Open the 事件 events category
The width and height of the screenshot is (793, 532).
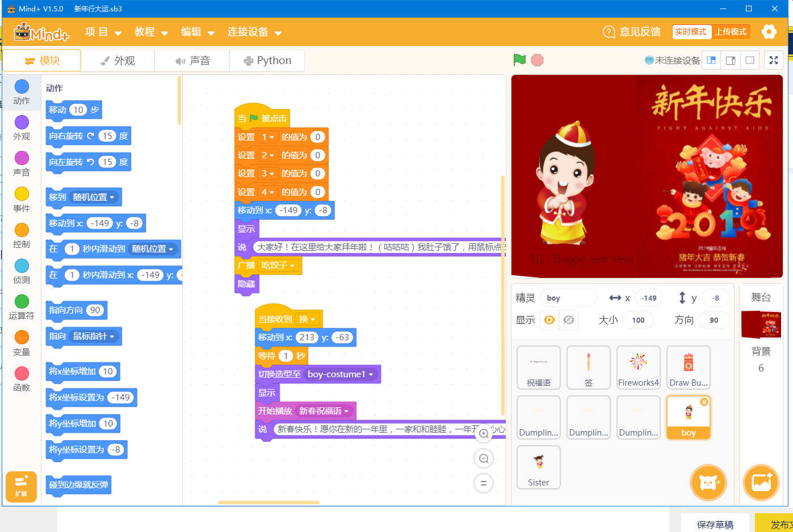coord(22,200)
